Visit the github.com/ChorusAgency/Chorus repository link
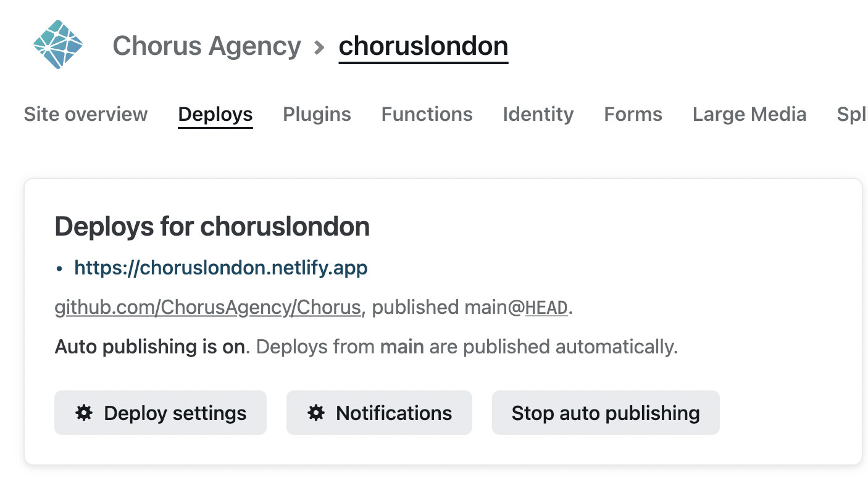 click(207, 307)
